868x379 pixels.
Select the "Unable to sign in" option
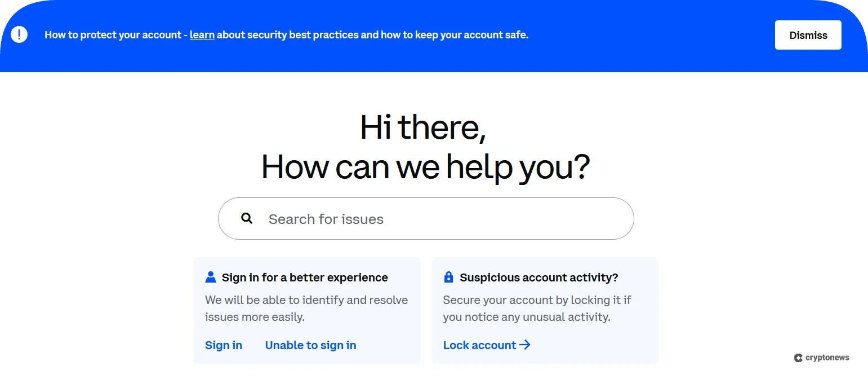pyautogui.click(x=310, y=345)
